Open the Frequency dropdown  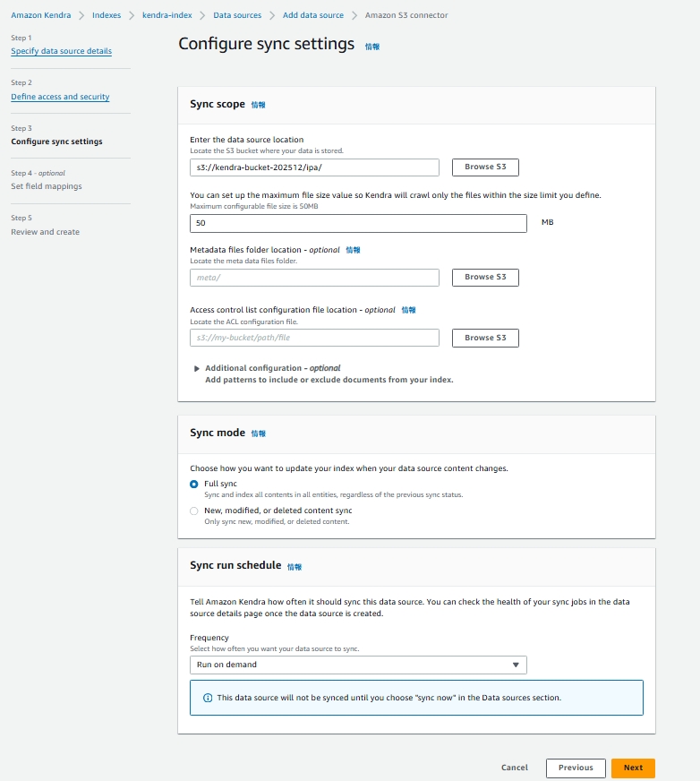[358, 665]
